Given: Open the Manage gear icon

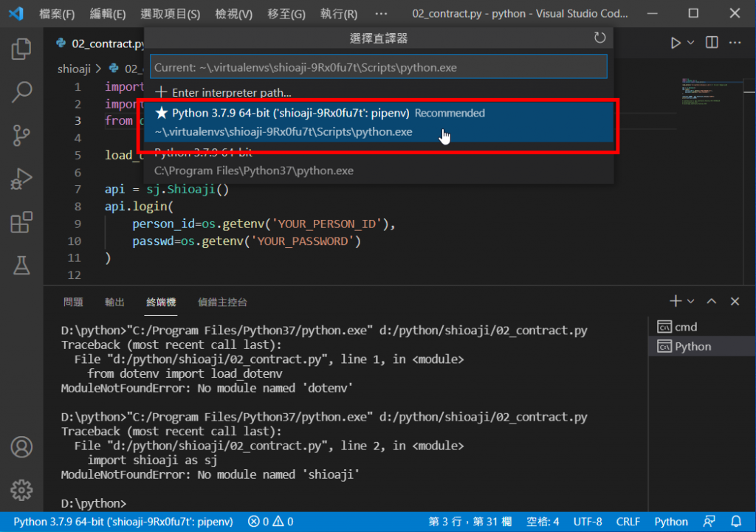Looking at the screenshot, I should pyautogui.click(x=21, y=490).
